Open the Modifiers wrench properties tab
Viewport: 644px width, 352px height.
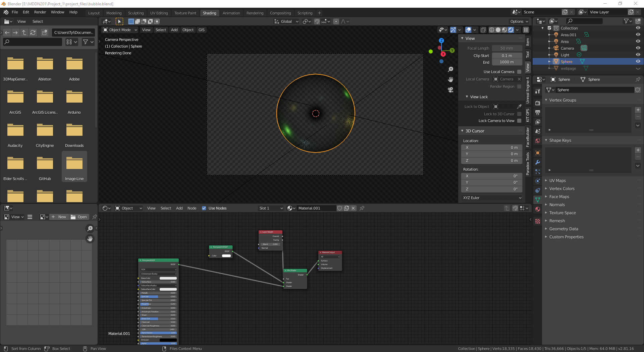[x=538, y=162]
